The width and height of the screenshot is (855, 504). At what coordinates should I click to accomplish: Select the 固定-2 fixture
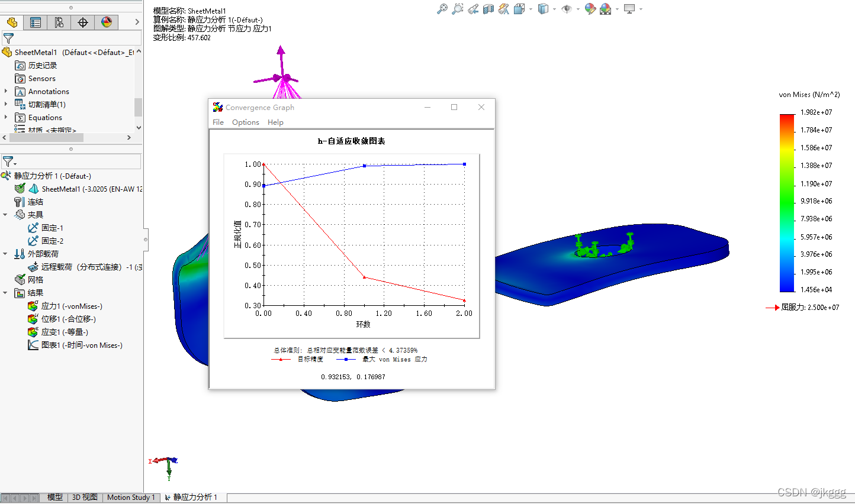[x=46, y=241]
